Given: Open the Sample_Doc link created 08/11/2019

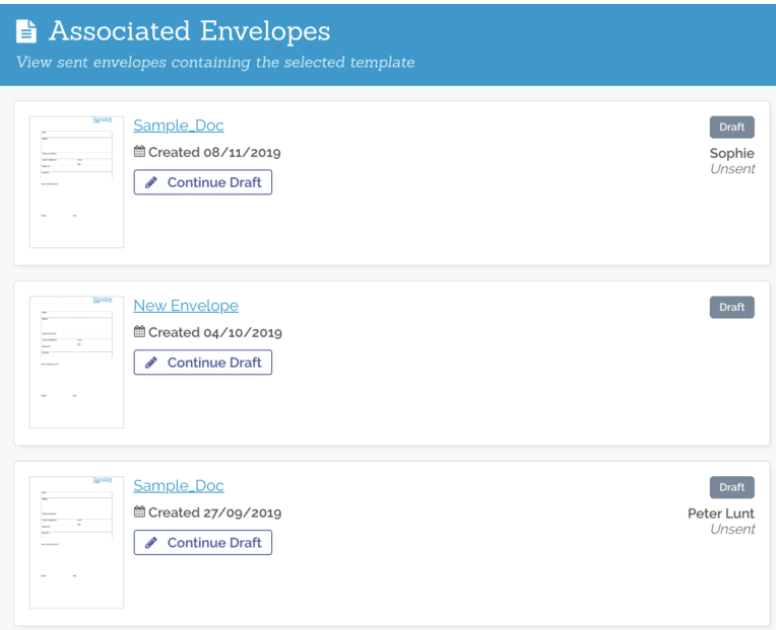Looking at the screenshot, I should click(179, 126).
